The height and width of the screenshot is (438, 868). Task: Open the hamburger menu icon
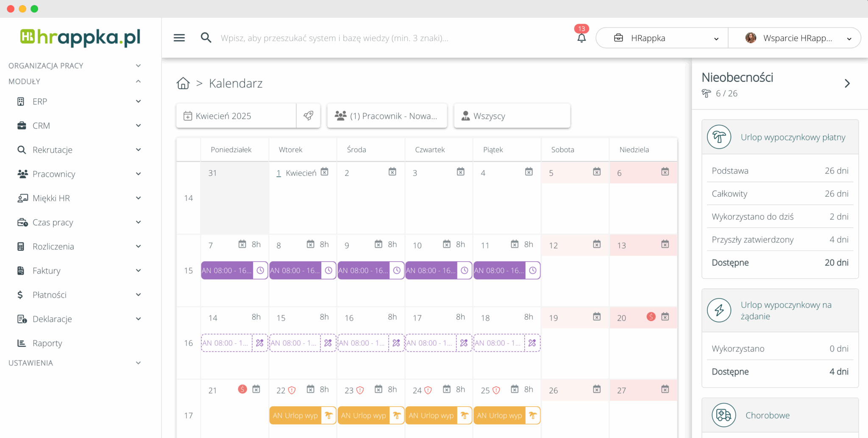pyautogui.click(x=179, y=38)
